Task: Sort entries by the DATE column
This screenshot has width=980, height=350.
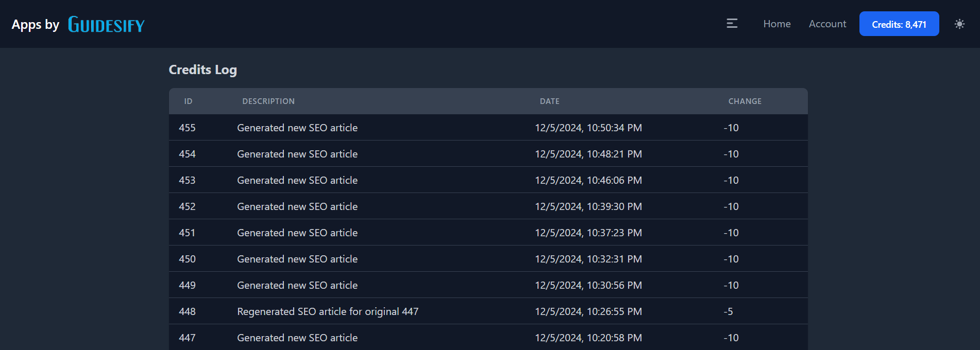Action: pos(549,101)
